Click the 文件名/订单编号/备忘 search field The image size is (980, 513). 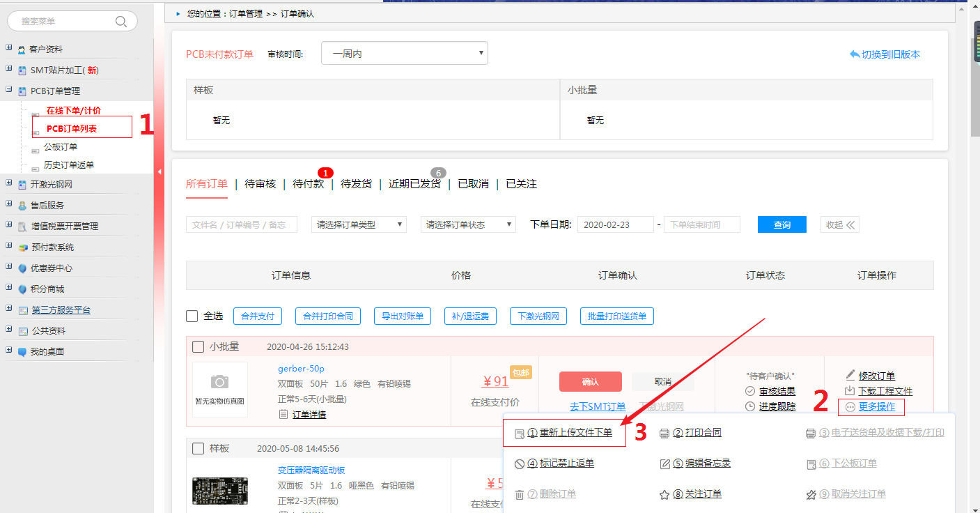coord(241,224)
